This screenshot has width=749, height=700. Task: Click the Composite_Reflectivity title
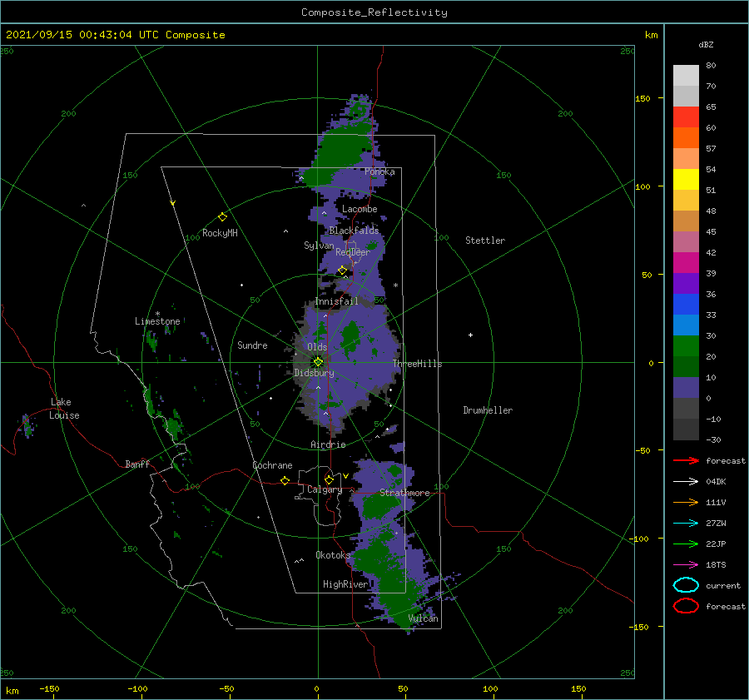374,12
